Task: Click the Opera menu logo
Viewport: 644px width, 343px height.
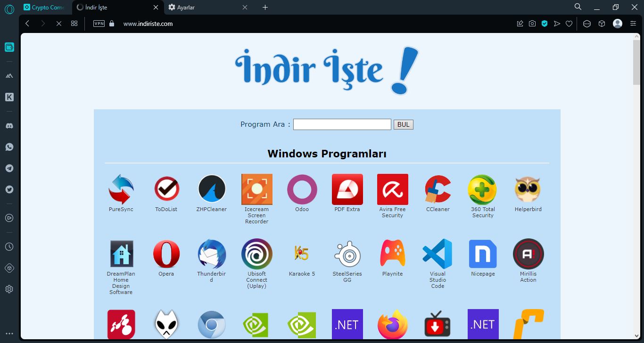Action: tap(9, 9)
